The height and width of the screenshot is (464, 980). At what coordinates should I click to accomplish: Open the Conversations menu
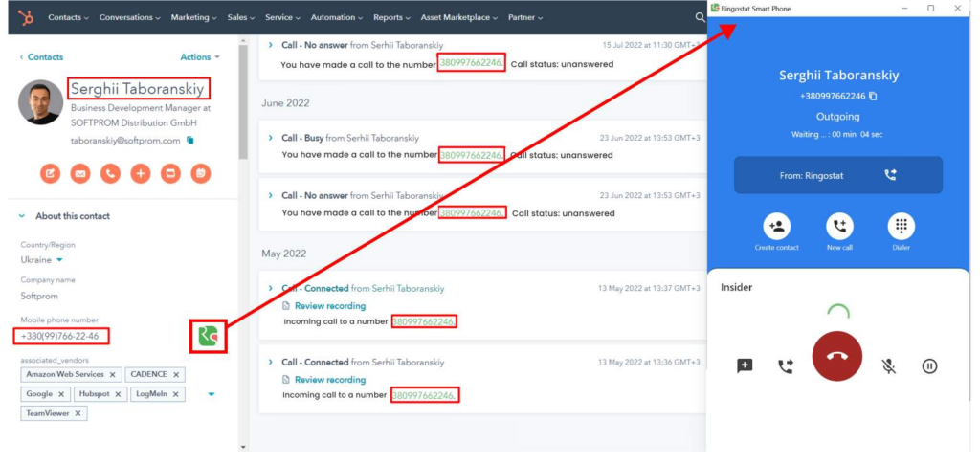130,17
